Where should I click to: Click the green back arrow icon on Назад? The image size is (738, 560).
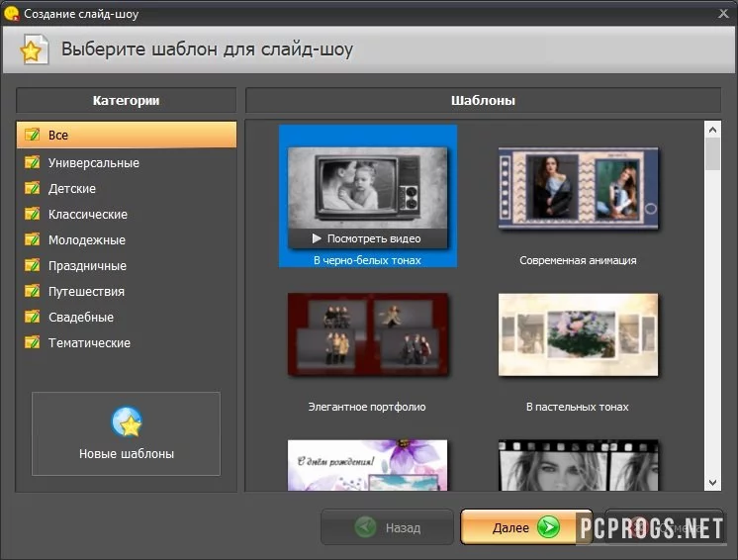366,527
